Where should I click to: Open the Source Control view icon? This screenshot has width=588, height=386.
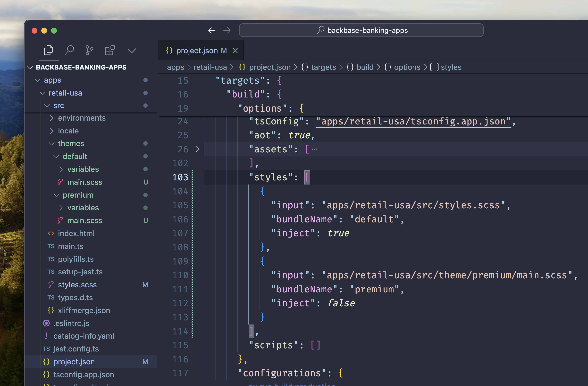89,50
